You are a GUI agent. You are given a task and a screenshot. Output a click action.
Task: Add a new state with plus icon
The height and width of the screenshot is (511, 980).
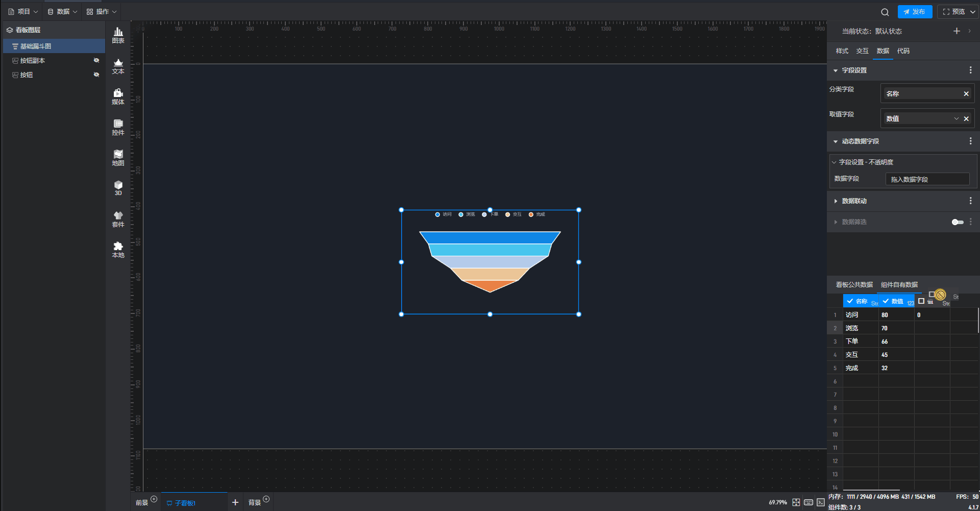click(x=957, y=31)
